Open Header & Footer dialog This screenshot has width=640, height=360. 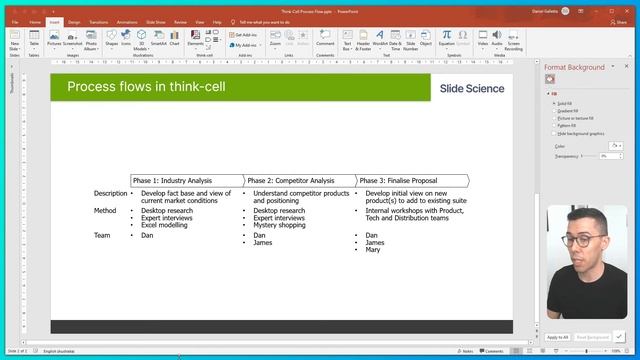point(363,40)
